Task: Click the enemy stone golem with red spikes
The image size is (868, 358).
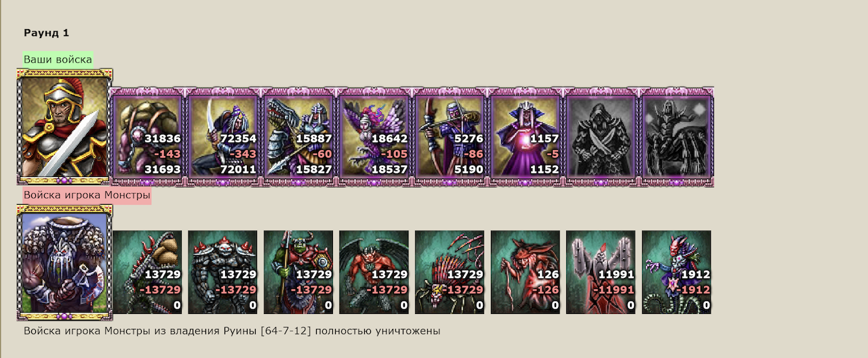Action: coord(223,272)
